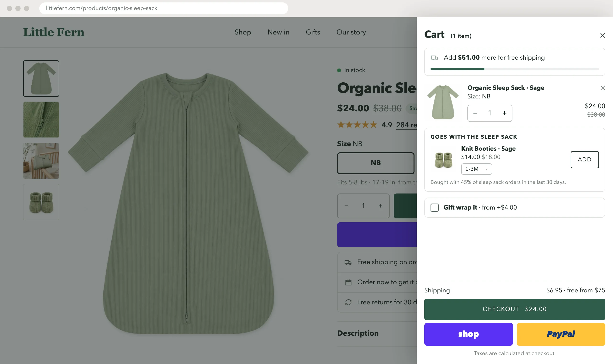Enable the Gift wrap it checkbox

point(434,207)
